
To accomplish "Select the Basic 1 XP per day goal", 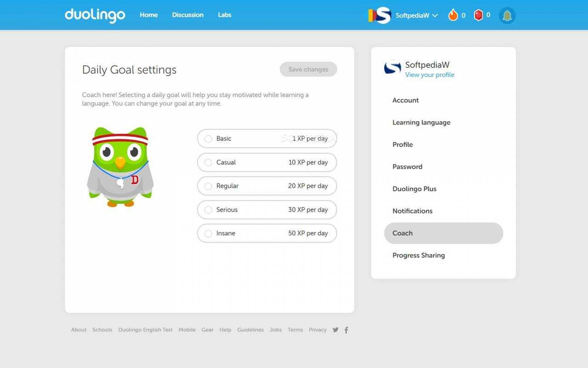I will (267, 138).
